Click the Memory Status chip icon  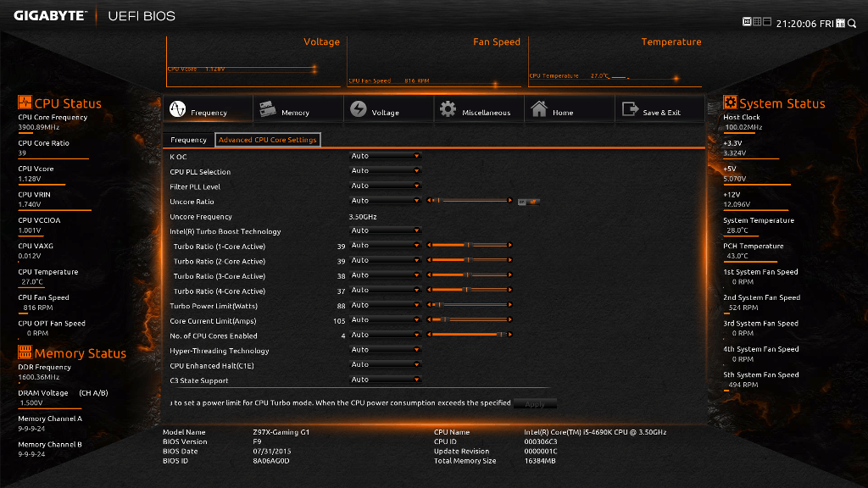click(x=25, y=352)
